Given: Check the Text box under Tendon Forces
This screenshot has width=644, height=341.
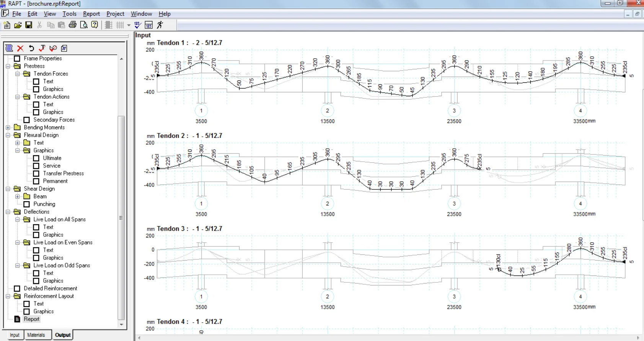Looking at the screenshot, I should point(36,82).
